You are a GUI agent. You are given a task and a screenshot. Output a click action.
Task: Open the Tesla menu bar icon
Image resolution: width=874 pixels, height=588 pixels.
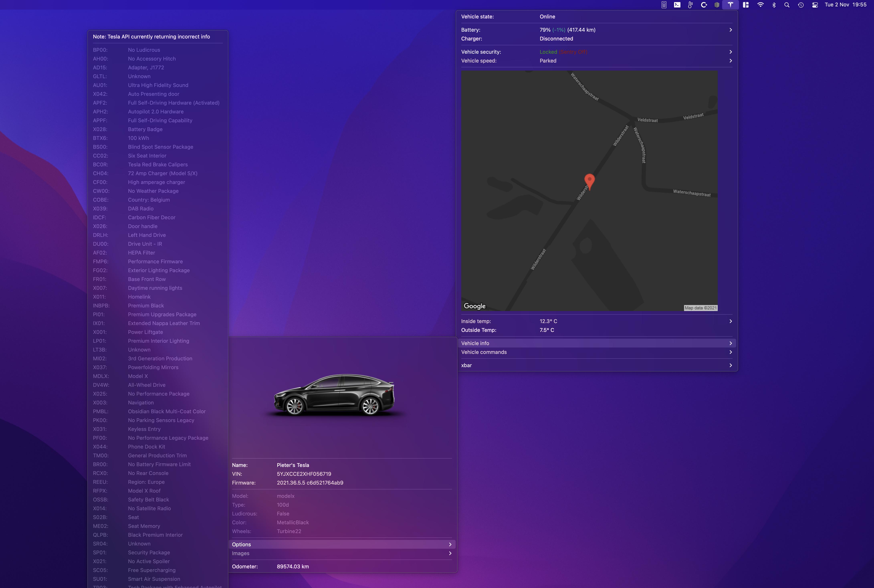[730, 5]
